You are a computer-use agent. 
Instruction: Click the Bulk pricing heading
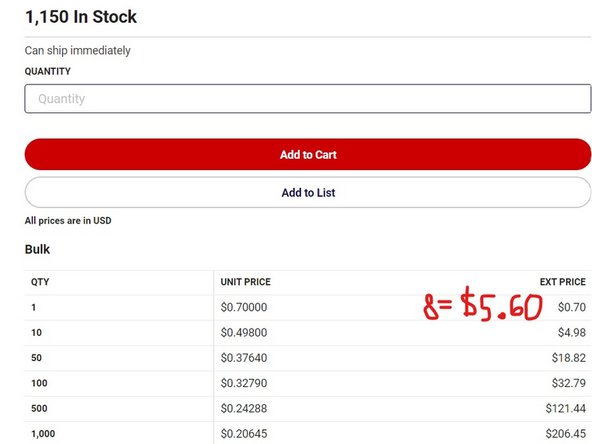37,250
